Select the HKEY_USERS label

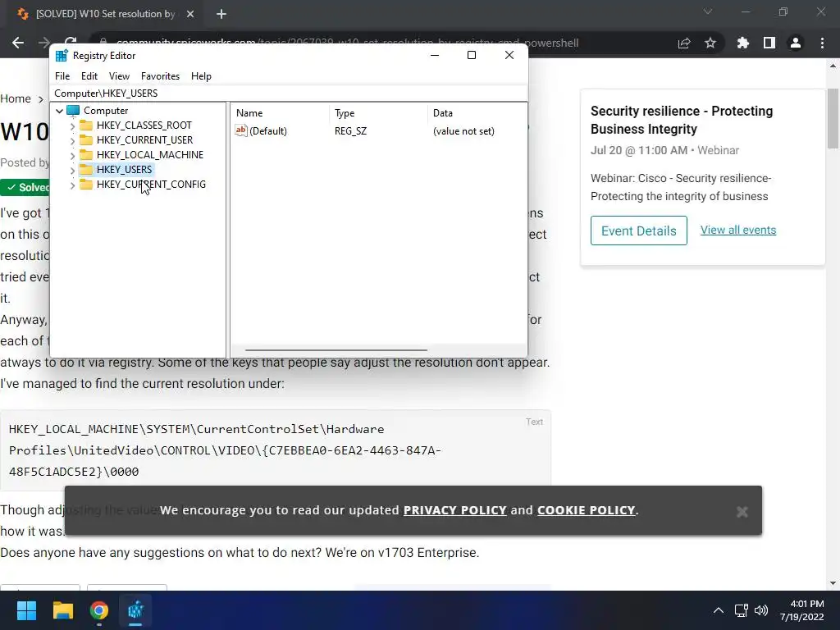click(x=125, y=169)
